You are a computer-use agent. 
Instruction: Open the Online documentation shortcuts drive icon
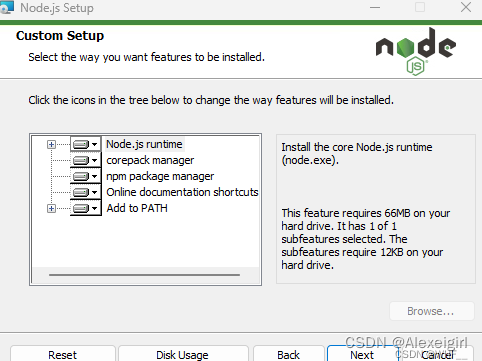[x=86, y=192]
